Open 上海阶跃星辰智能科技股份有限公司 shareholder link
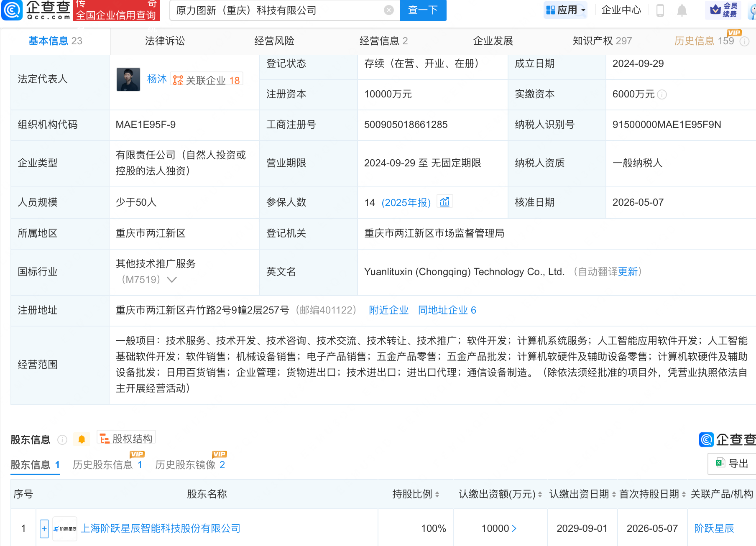Image resolution: width=756 pixels, height=546 pixels. [x=161, y=528]
